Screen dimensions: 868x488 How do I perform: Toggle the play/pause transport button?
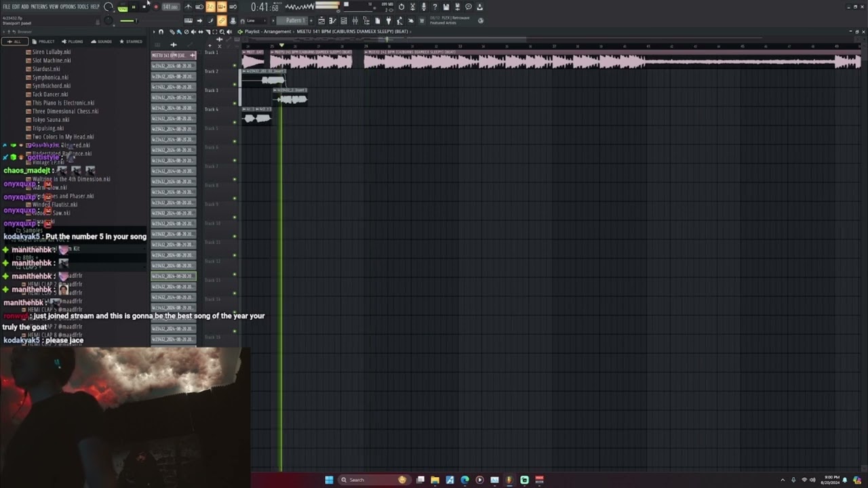tap(134, 7)
